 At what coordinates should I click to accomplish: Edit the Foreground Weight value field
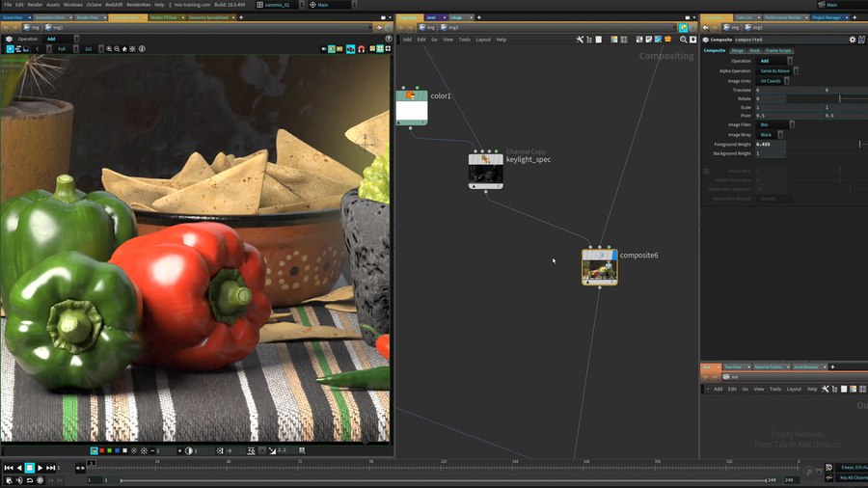click(x=770, y=144)
